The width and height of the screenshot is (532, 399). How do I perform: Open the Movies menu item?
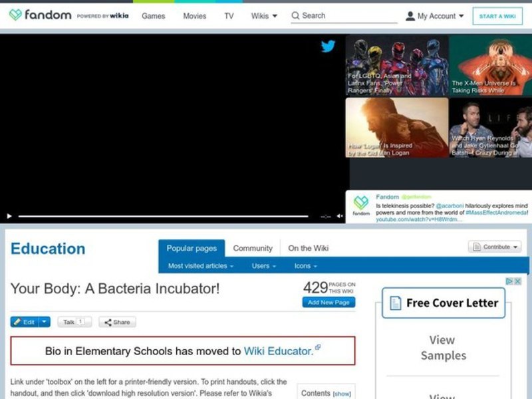click(x=194, y=16)
